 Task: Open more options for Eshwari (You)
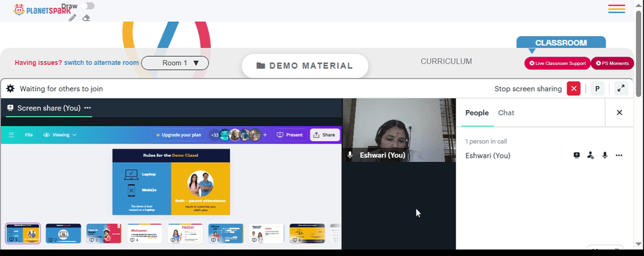pos(619,156)
